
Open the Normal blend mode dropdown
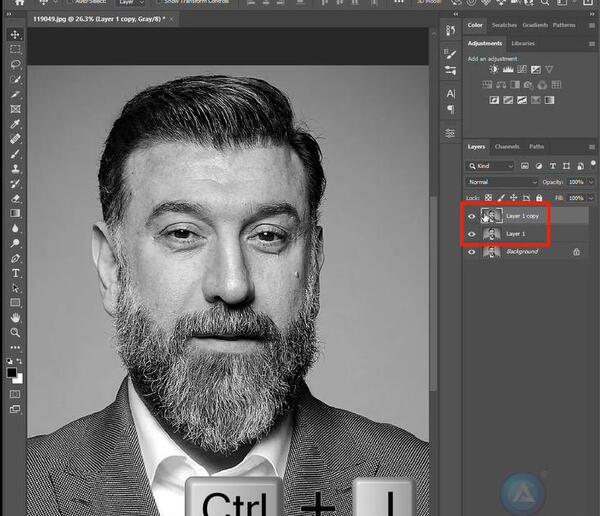(x=502, y=182)
